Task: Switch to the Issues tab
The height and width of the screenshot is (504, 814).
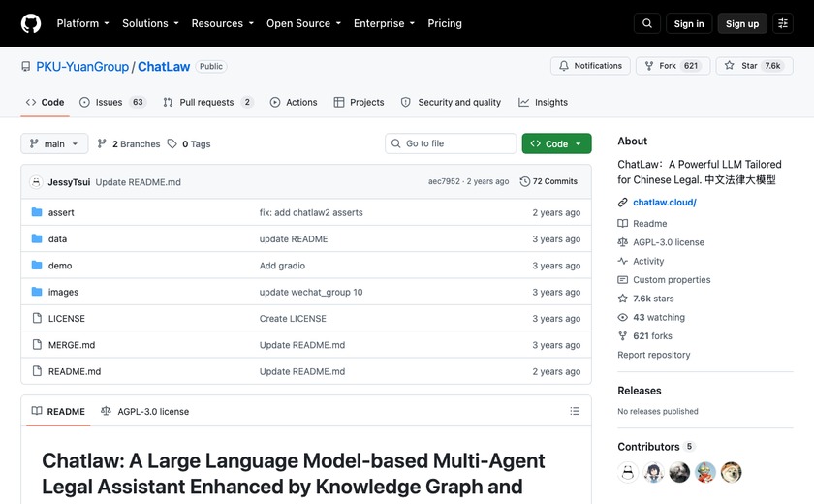Action: pos(112,102)
